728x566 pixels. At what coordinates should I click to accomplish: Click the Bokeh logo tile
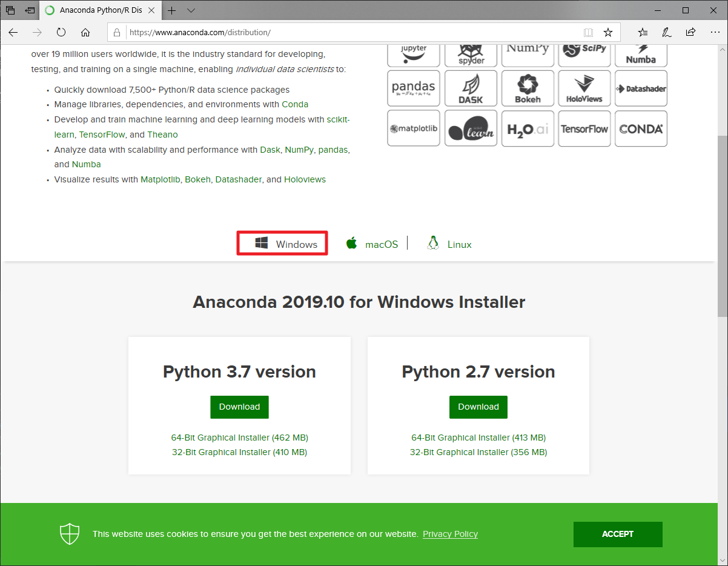[528, 88]
